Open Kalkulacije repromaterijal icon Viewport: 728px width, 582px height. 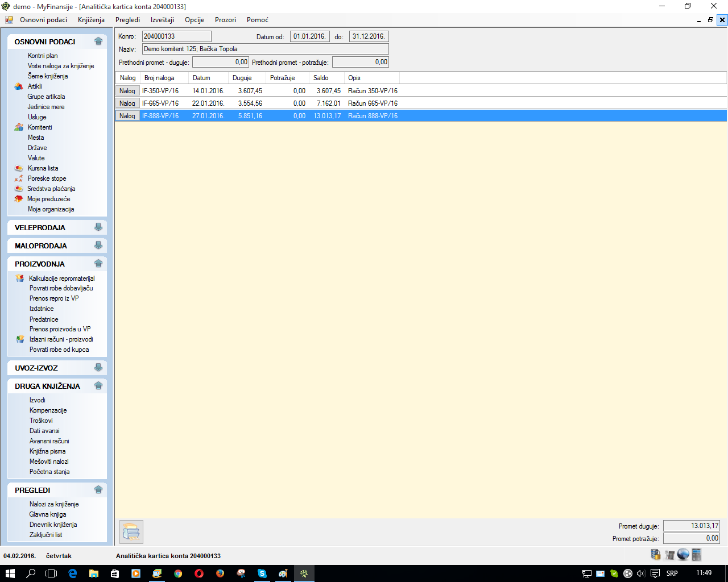tap(20, 278)
